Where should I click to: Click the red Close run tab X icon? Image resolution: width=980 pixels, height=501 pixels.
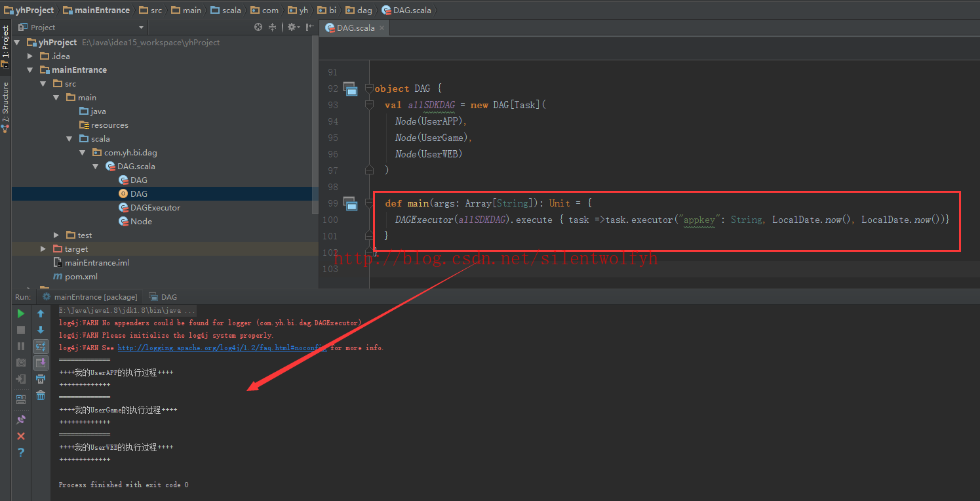click(21, 436)
